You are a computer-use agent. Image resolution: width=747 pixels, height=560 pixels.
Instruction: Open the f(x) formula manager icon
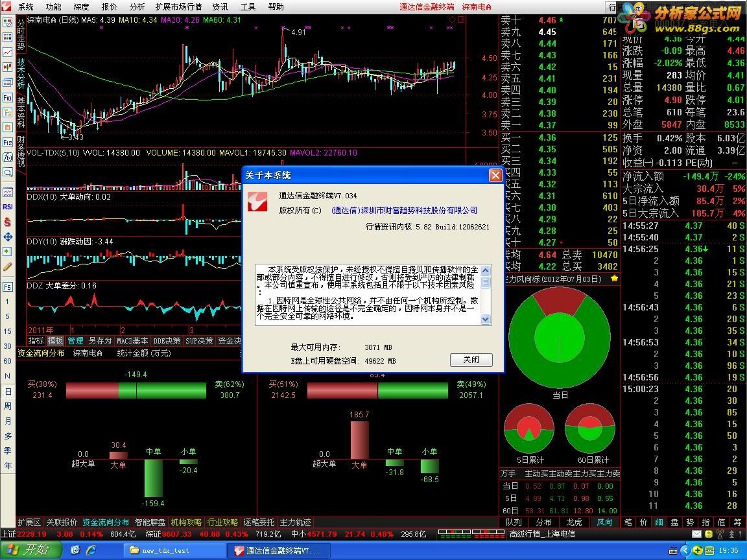tap(7, 157)
